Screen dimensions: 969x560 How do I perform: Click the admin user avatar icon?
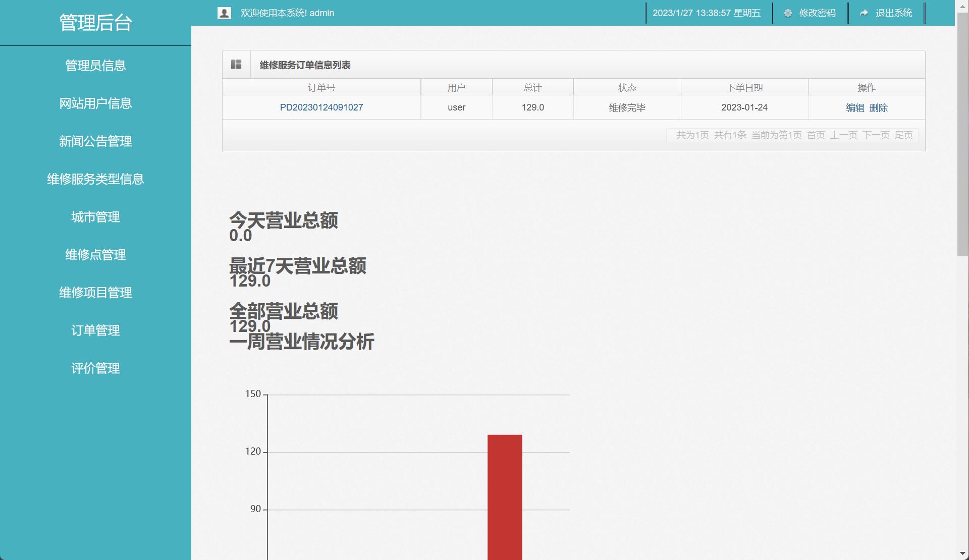[x=224, y=13]
